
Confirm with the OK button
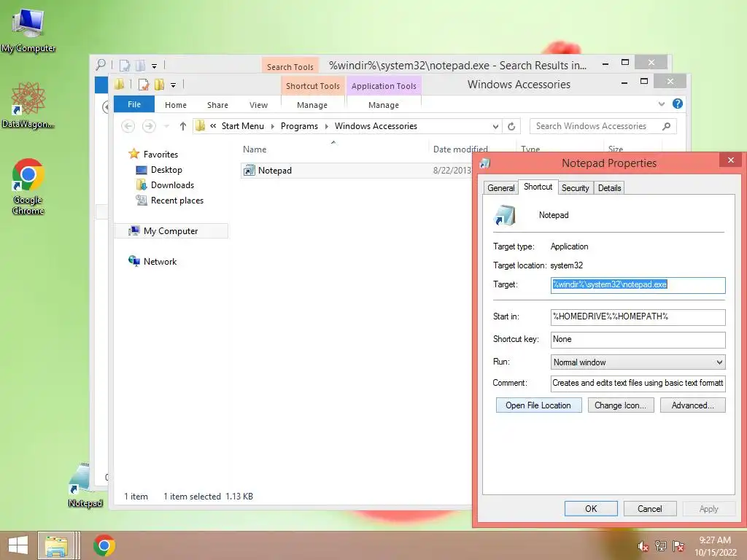(591, 508)
